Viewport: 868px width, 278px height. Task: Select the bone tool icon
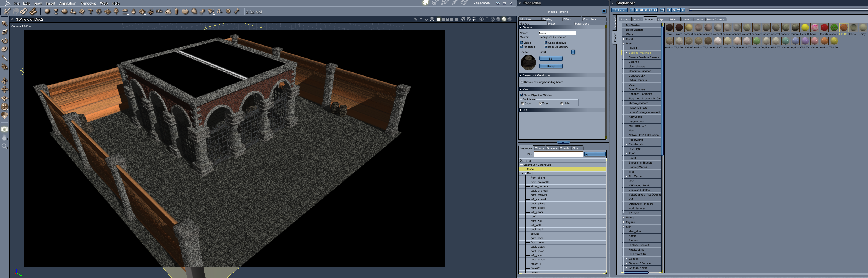pos(237,12)
